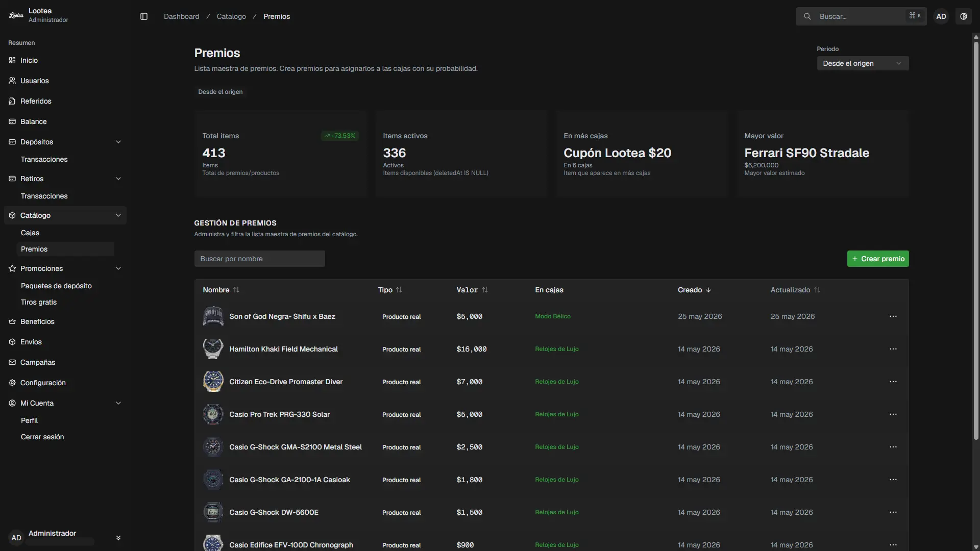The image size is (980, 551).
Task: Click Casio Pro Trek PRG-330 thumbnail
Action: pyautogui.click(x=213, y=414)
